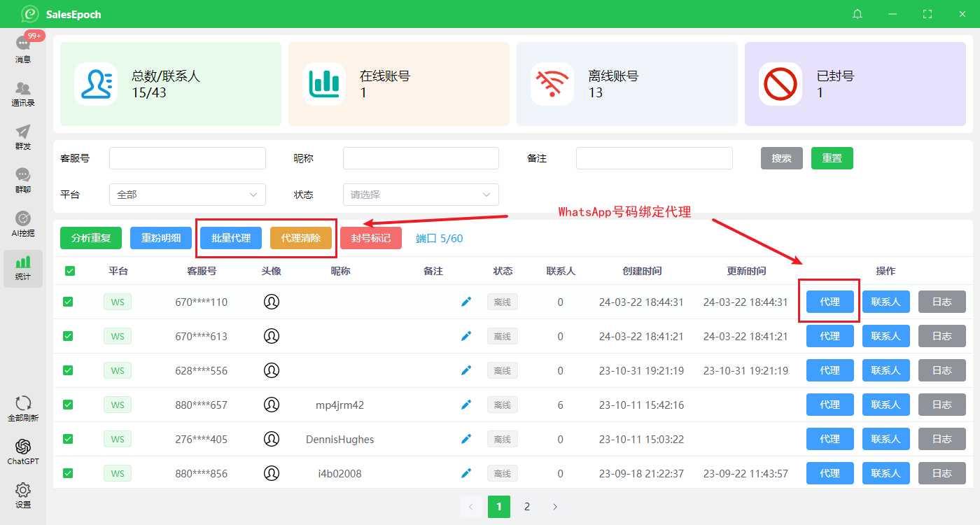Click the edit pencil for 628****556

(466, 370)
